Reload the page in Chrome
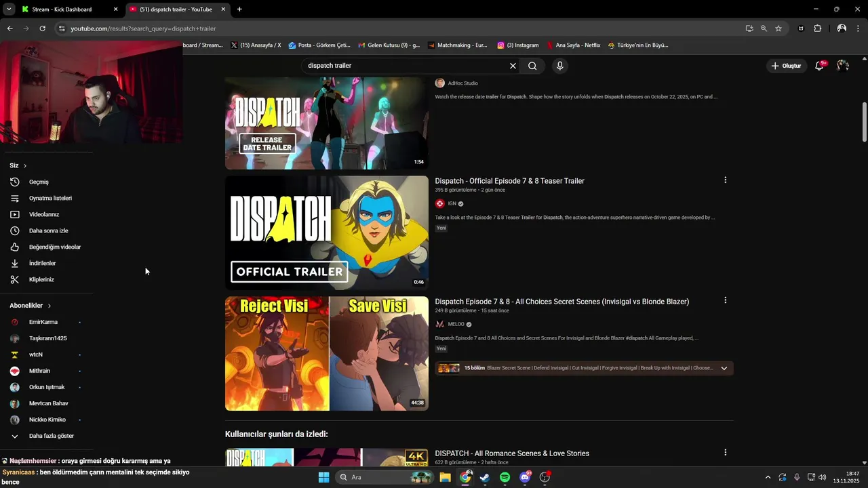The height and width of the screenshot is (488, 868). coord(42,28)
